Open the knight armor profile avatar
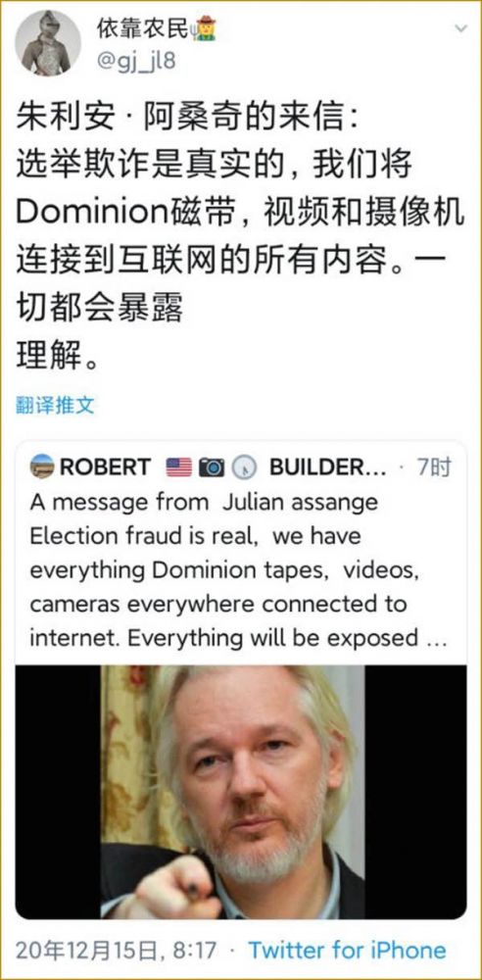The width and height of the screenshot is (482, 980). click(47, 43)
